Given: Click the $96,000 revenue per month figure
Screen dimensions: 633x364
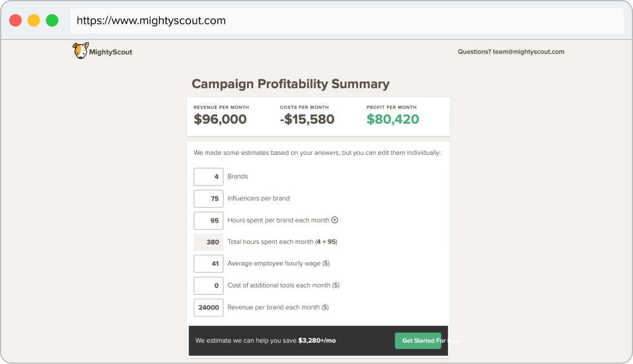Looking at the screenshot, I should (x=220, y=119).
